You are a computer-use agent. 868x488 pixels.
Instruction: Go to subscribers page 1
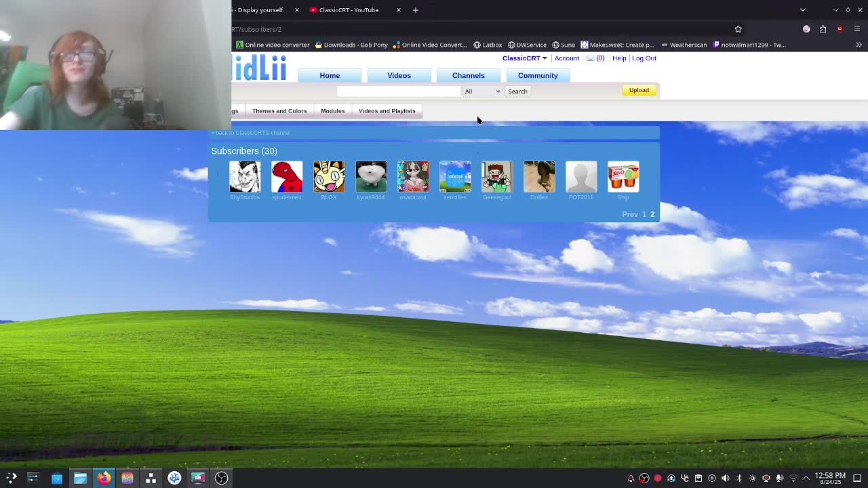(x=644, y=214)
